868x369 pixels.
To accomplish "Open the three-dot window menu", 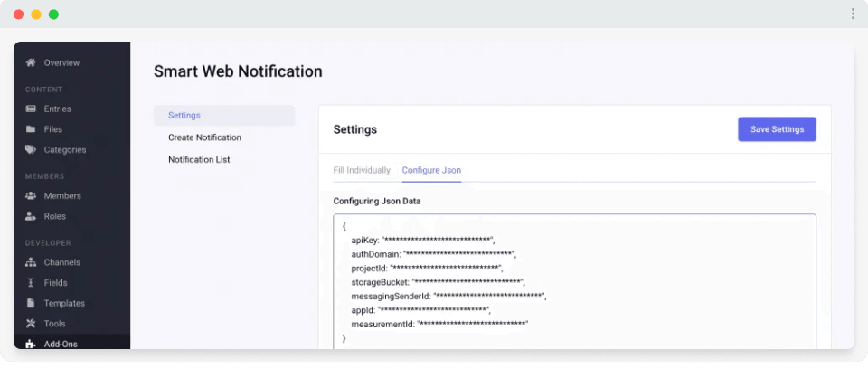I will (853, 14).
